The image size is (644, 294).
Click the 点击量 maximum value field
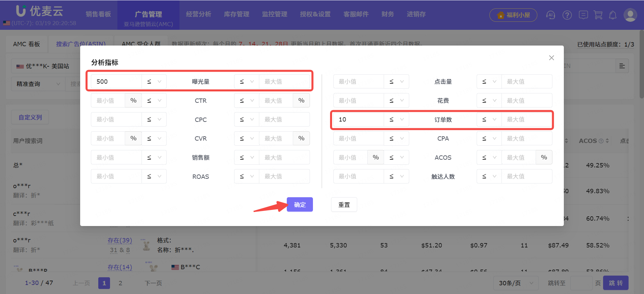click(x=527, y=81)
